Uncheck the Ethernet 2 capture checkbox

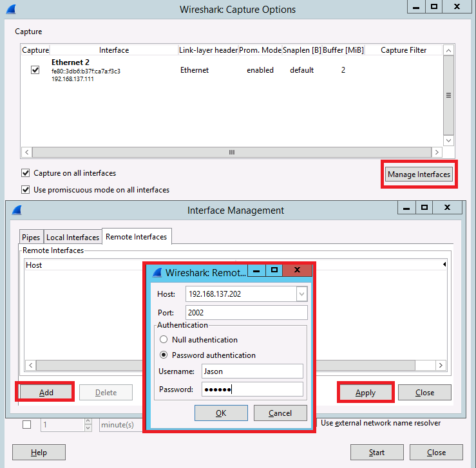pyautogui.click(x=35, y=70)
